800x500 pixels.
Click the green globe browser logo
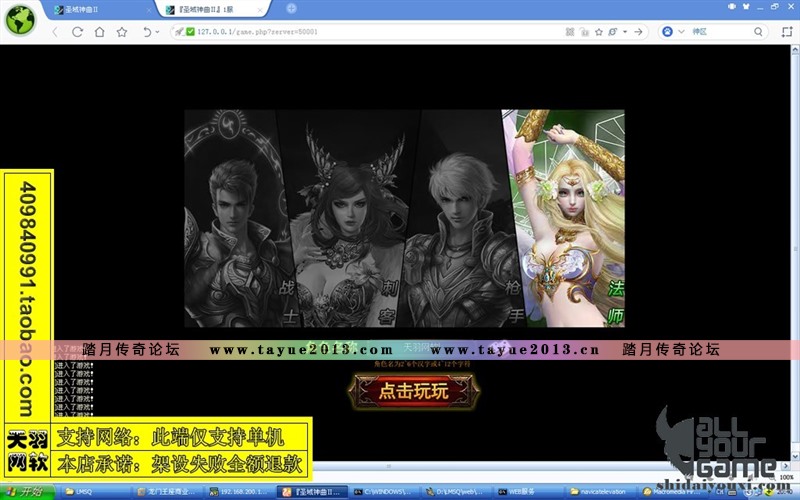(x=20, y=20)
